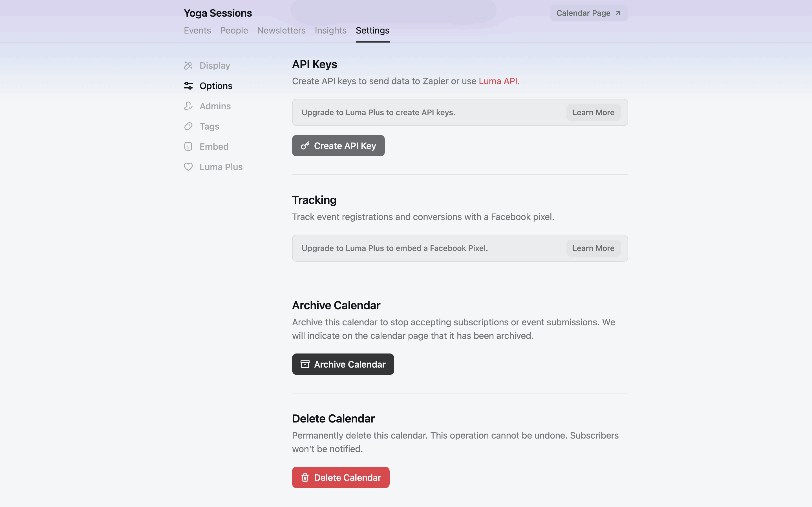Click the Tags label icon
Screen dimensions: 812x507
(x=188, y=126)
